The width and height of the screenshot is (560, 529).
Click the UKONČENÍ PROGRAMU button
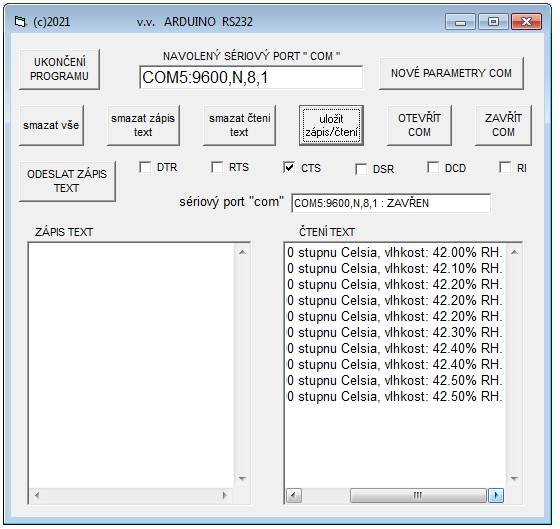click(59, 69)
